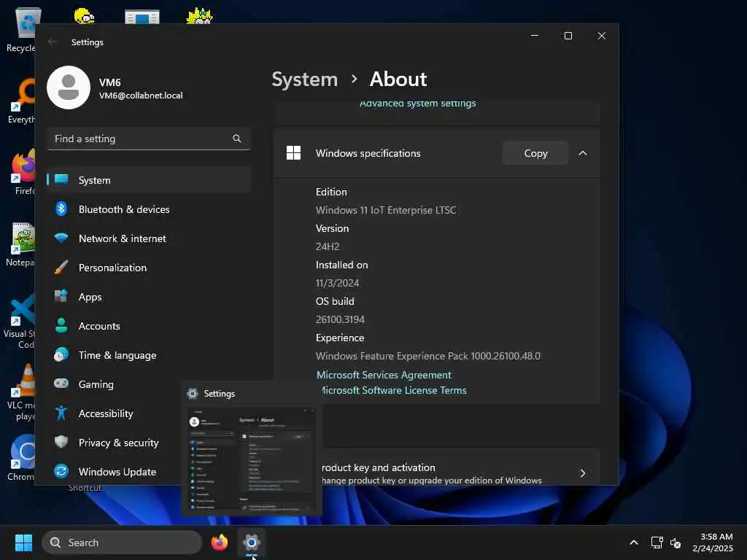
Task: Click the search magnifier icon in Settings
Action: pyautogui.click(x=237, y=139)
